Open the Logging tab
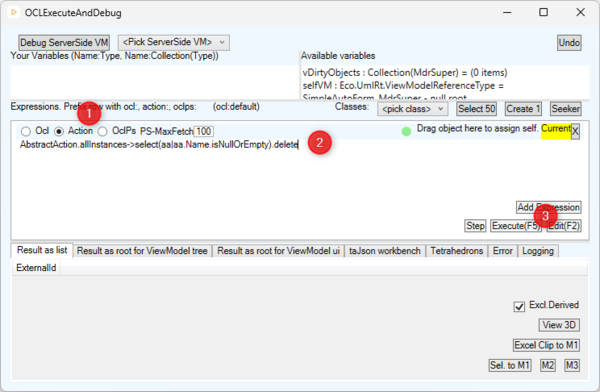This screenshot has height=392, width=600. point(538,251)
